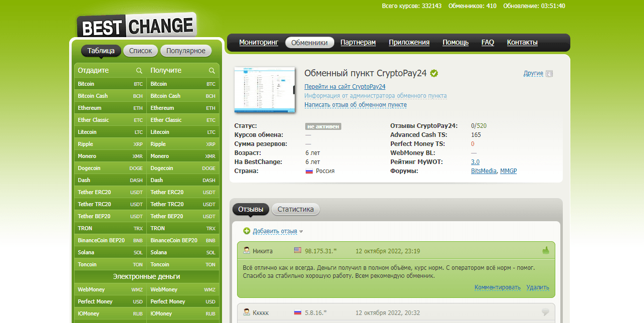644x323 pixels.
Task: Click the green plus icon for adding review
Action: point(247,231)
